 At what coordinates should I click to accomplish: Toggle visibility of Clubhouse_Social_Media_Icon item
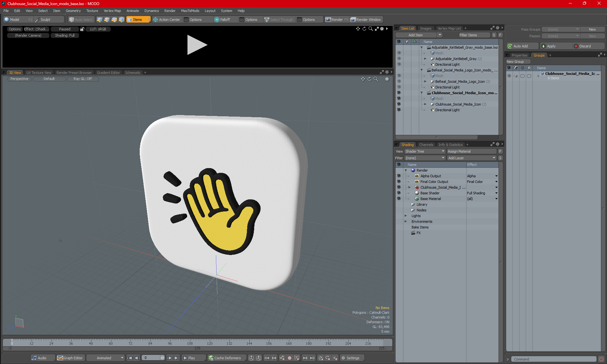coord(399,104)
